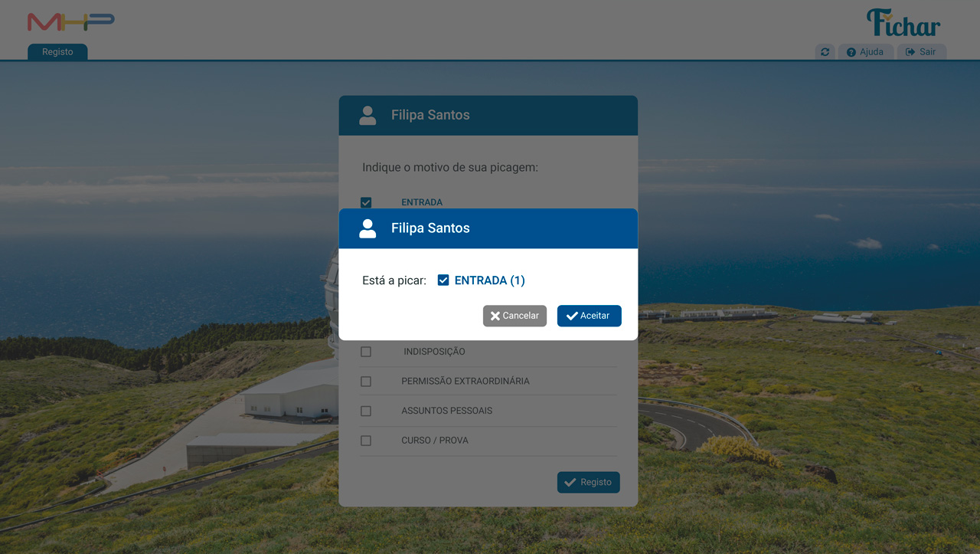Image resolution: width=980 pixels, height=554 pixels.
Task: Switch to the Registo tab
Action: [57, 52]
